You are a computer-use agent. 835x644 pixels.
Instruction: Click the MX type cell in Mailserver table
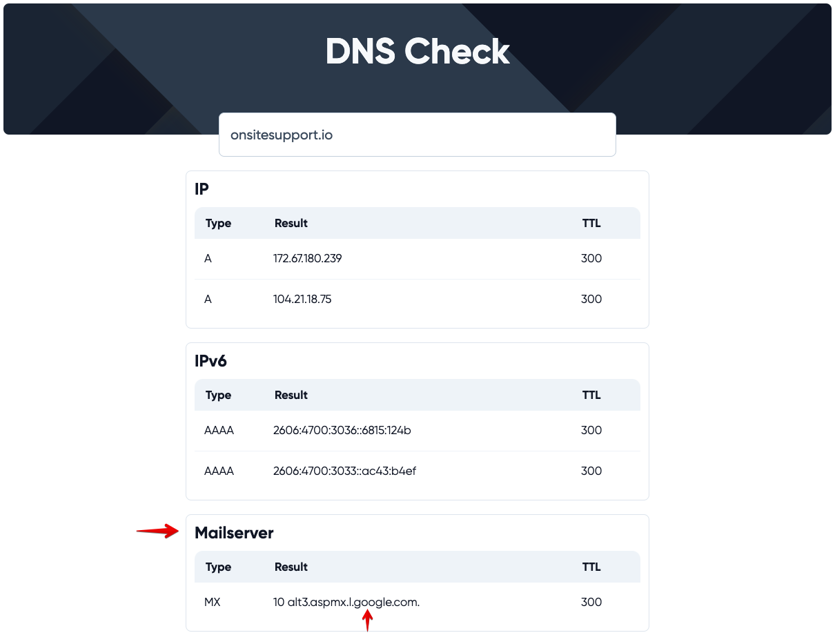pos(213,602)
